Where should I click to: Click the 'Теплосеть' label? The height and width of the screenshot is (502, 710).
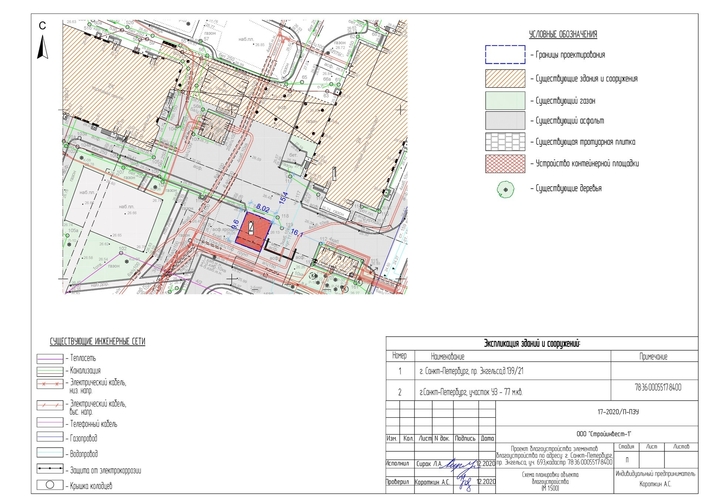click(x=83, y=359)
